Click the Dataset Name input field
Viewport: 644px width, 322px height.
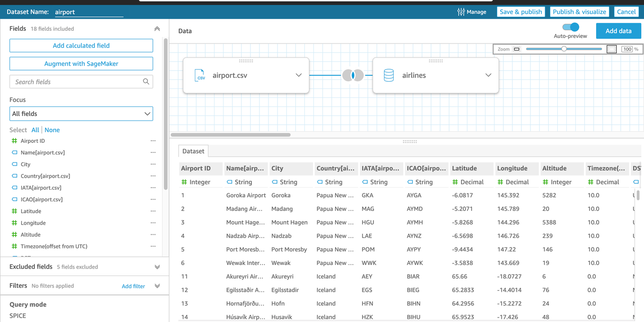[89, 12]
